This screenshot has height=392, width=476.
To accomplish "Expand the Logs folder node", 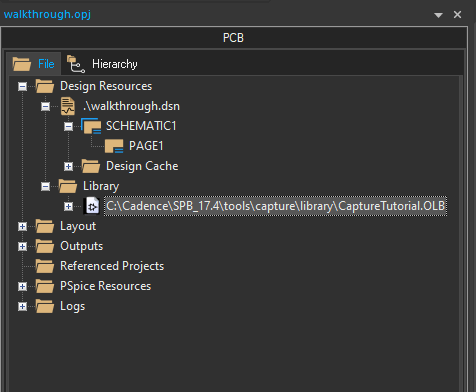I will coord(22,307).
